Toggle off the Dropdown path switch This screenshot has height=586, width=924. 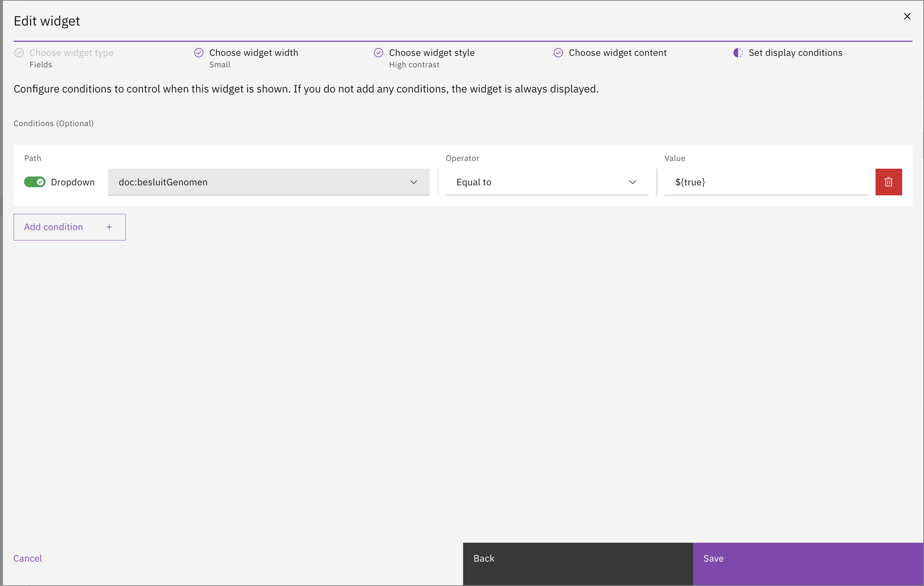34,182
